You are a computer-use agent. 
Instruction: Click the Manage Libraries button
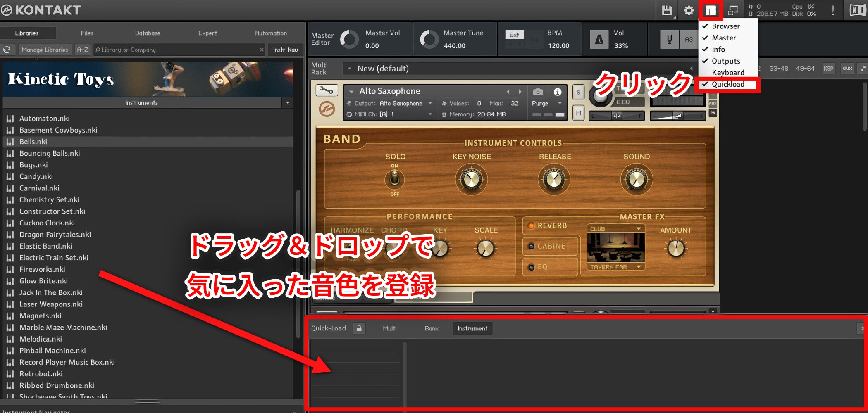click(45, 50)
